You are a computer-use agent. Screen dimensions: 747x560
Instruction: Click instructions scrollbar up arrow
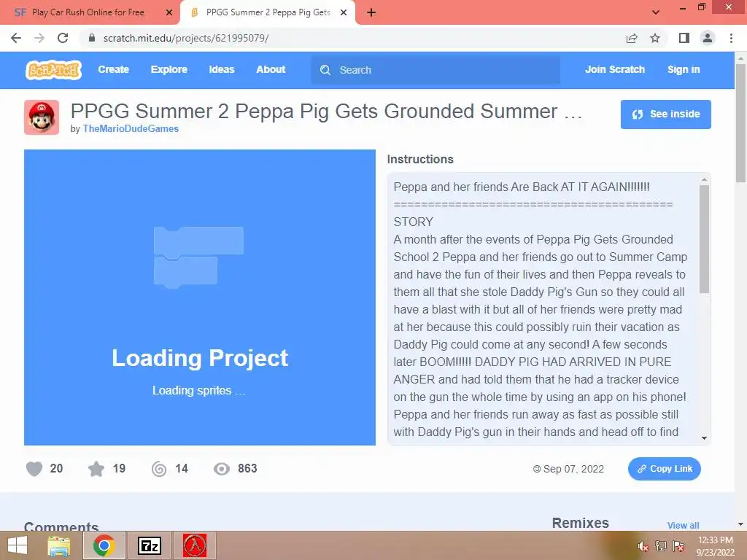click(704, 179)
